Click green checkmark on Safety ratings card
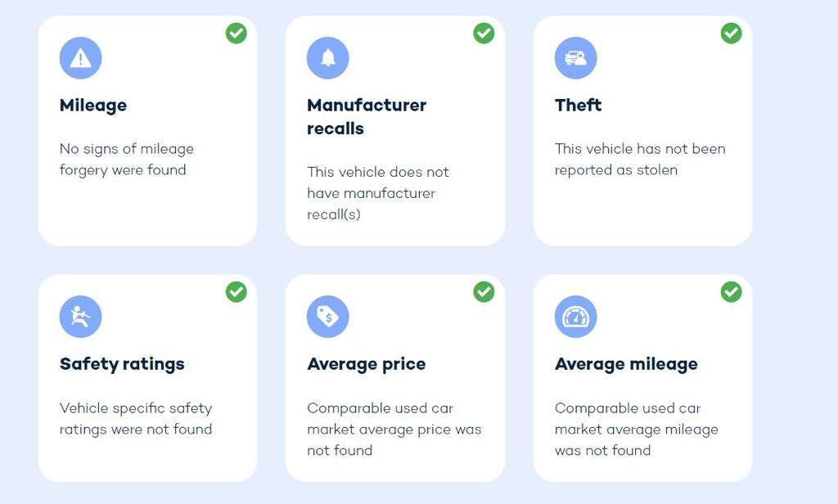Image resolution: width=838 pixels, height=504 pixels. pos(237,292)
